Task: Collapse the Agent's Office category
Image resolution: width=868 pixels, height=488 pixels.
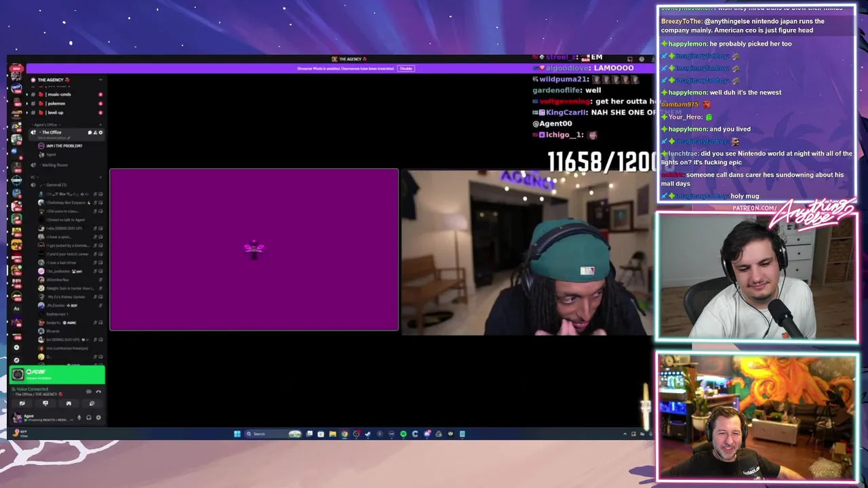Action: pos(47,125)
